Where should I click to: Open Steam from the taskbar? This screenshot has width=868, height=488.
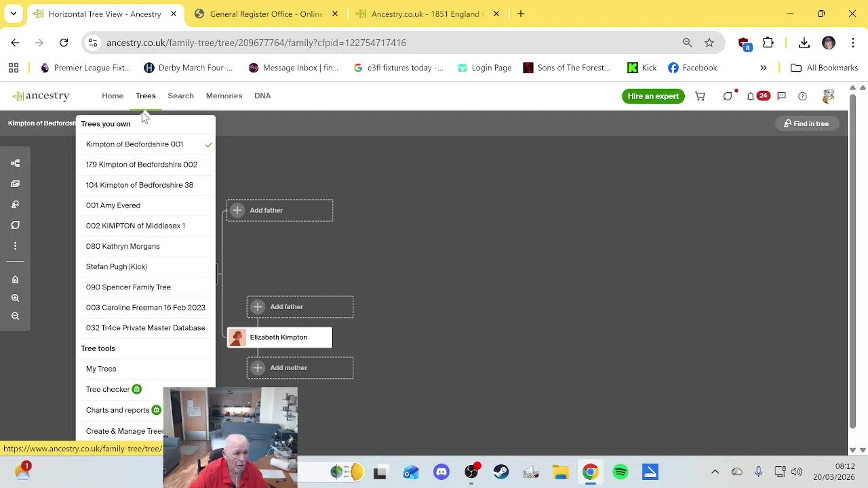point(501,472)
